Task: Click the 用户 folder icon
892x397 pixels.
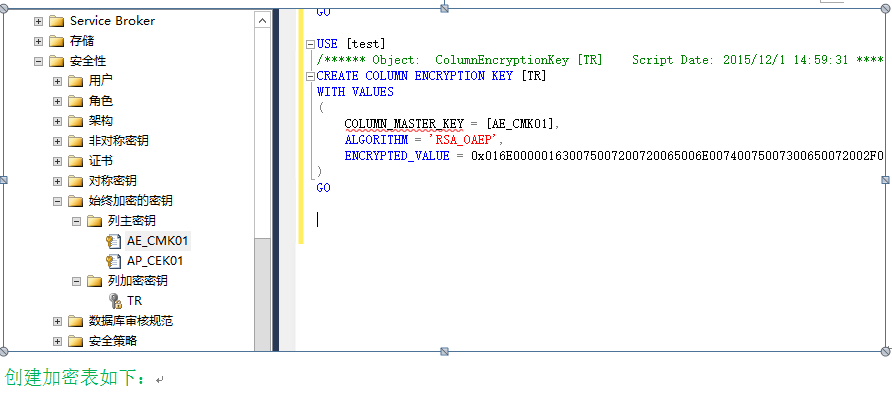Action: [x=75, y=81]
